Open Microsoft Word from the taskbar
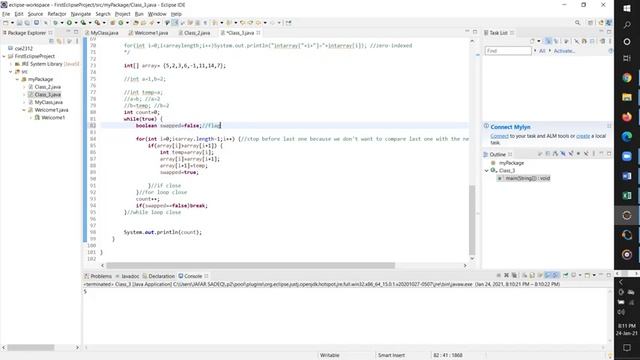640x360 pixels. [x=627, y=176]
